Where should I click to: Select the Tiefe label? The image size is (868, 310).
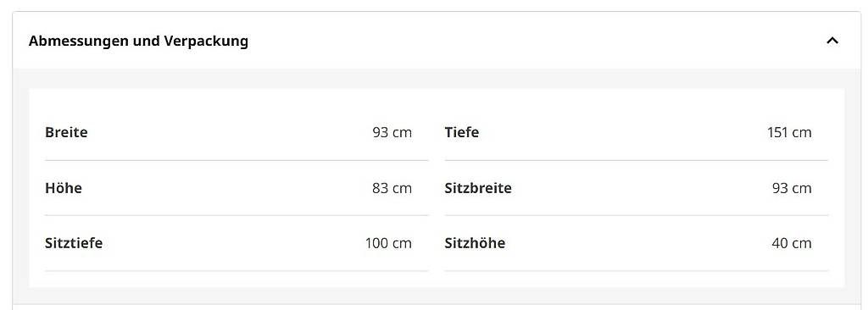[x=462, y=133]
